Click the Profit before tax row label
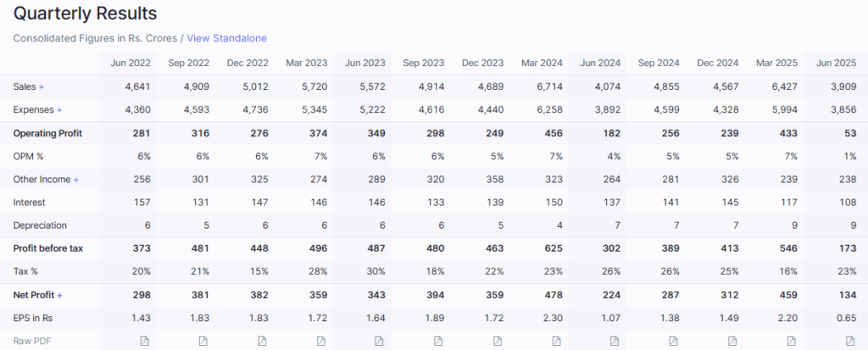 click(x=48, y=248)
